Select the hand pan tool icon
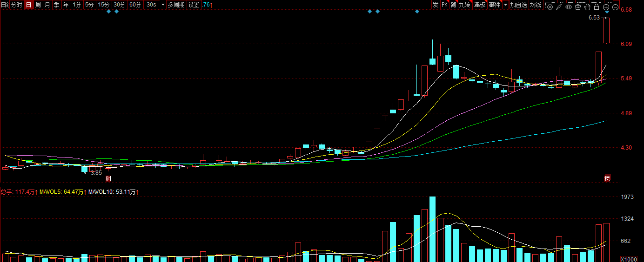This screenshot has height=262, width=644. 587,7
